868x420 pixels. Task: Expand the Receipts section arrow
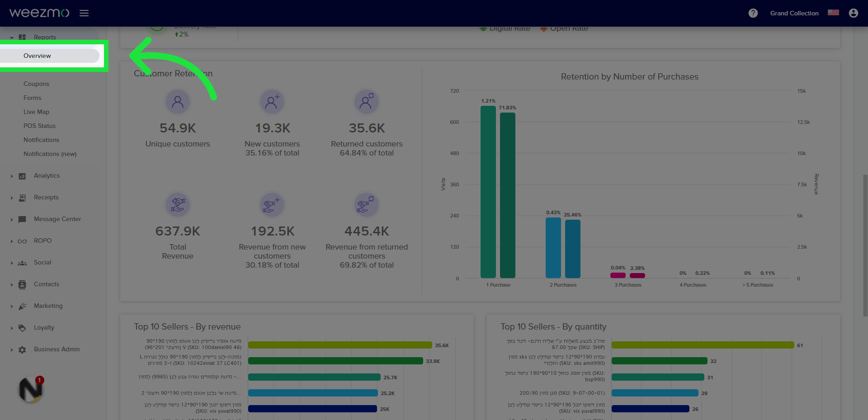point(12,198)
